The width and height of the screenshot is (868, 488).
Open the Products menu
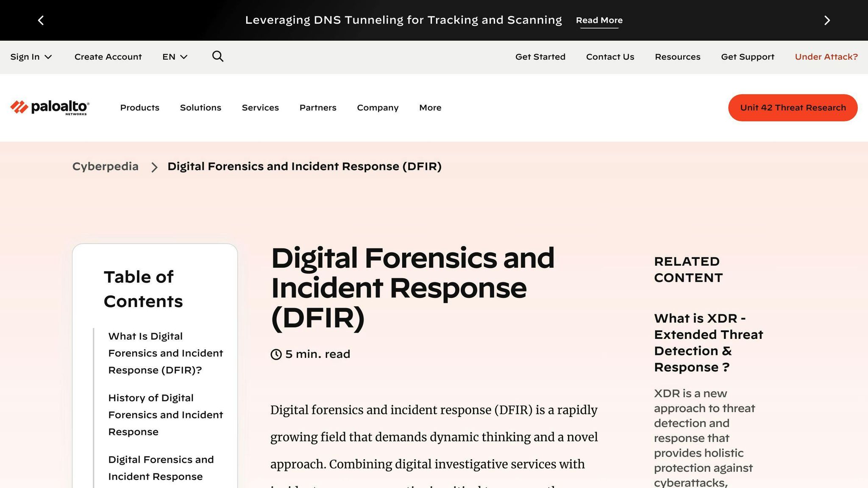(139, 108)
